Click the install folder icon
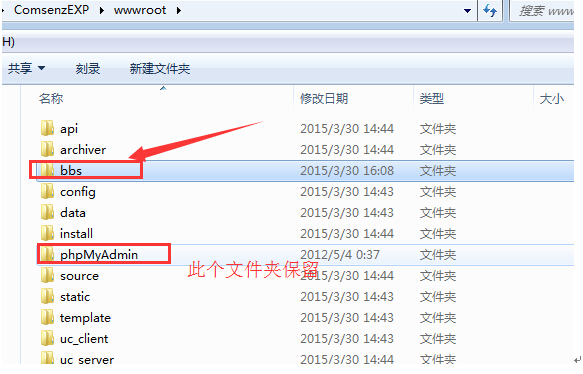The image size is (583, 374). coord(47,233)
